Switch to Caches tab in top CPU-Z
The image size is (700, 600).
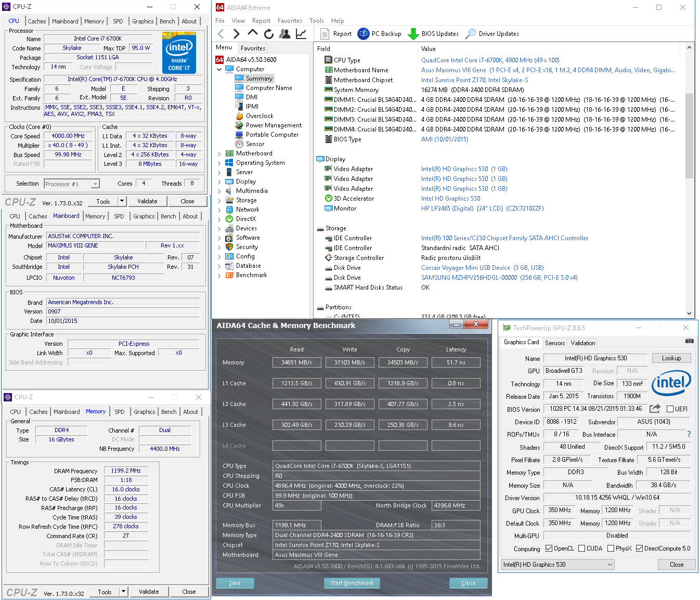point(37,21)
